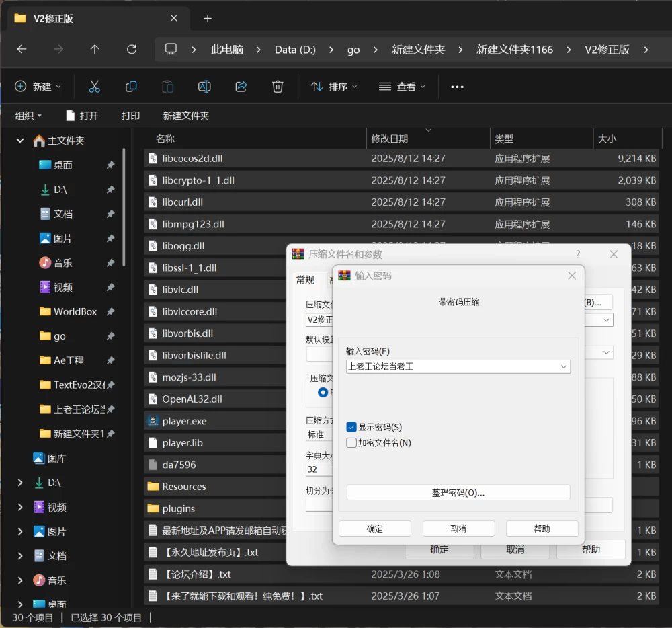Open the 新建 dropdown menu

[38, 87]
